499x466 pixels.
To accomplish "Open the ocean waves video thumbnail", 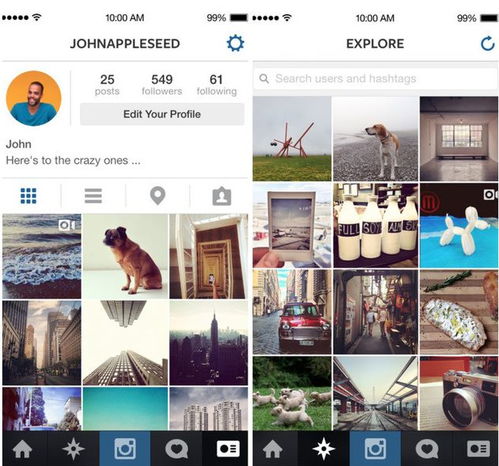I will coord(42,256).
